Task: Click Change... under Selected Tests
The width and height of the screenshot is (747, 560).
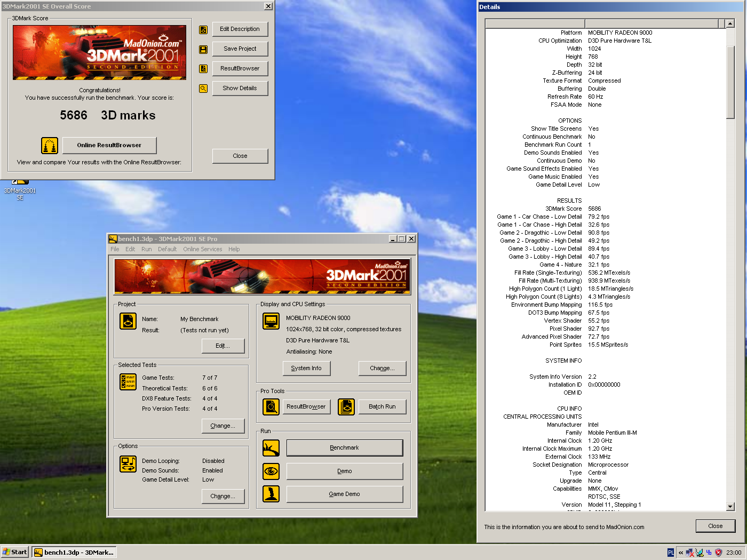Action: click(x=223, y=426)
